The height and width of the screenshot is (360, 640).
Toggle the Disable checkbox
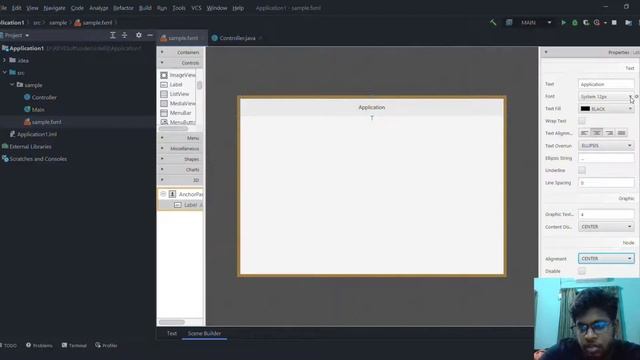(582, 271)
